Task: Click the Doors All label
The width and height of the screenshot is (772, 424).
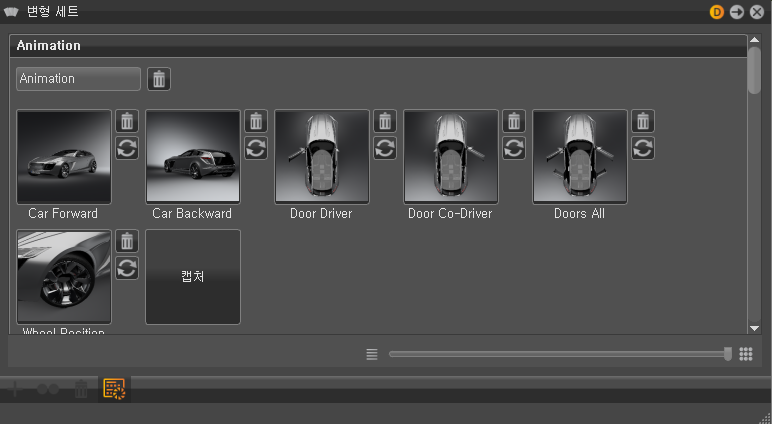Action: 579,214
